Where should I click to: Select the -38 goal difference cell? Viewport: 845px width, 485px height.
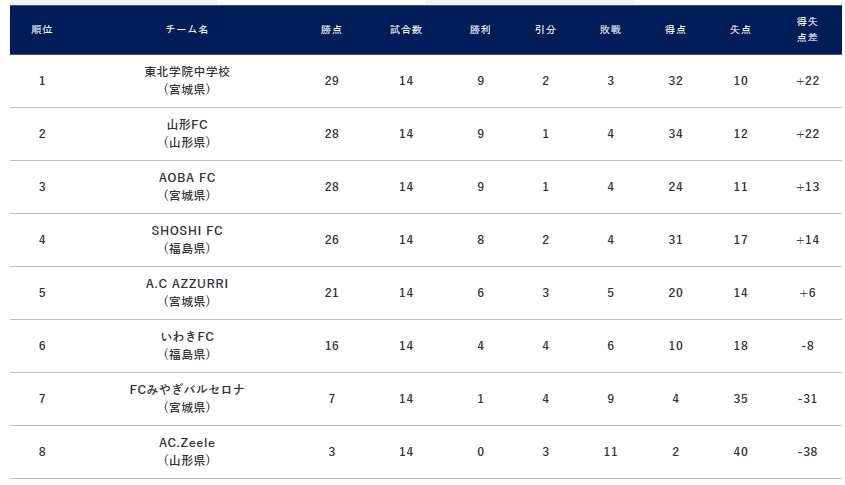(x=808, y=452)
